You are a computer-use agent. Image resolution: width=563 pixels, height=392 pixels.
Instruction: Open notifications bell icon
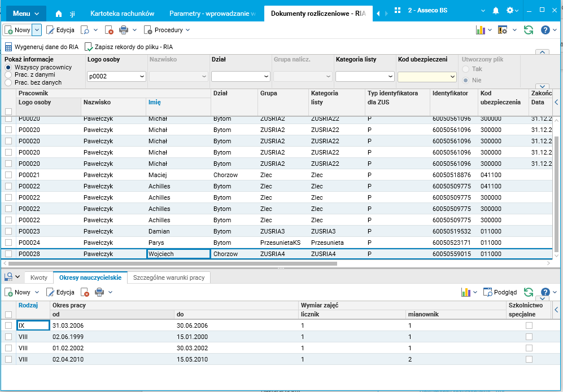496,11
